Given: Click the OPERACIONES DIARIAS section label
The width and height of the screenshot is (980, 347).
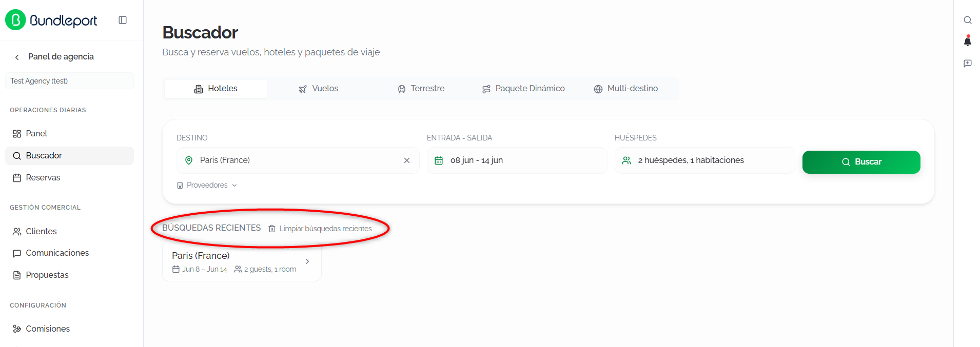Looking at the screenshot, I should [x=48, y=110].
